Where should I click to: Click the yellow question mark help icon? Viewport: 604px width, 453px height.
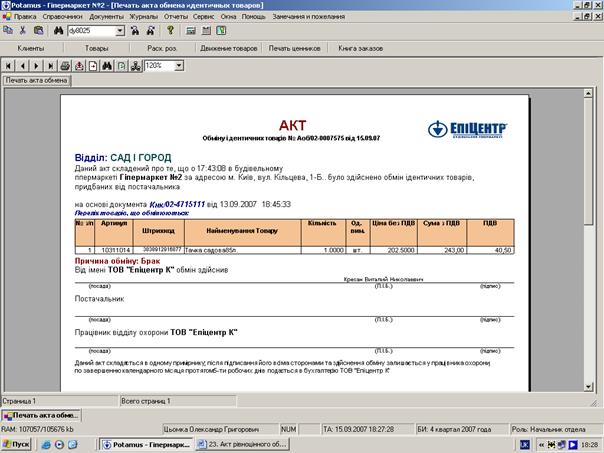point(170,30)
